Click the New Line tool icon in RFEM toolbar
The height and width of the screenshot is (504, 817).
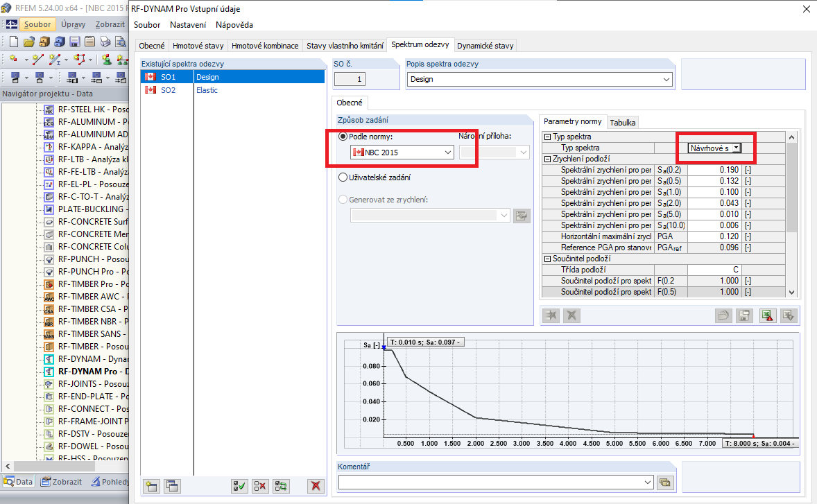click(37, 60)
